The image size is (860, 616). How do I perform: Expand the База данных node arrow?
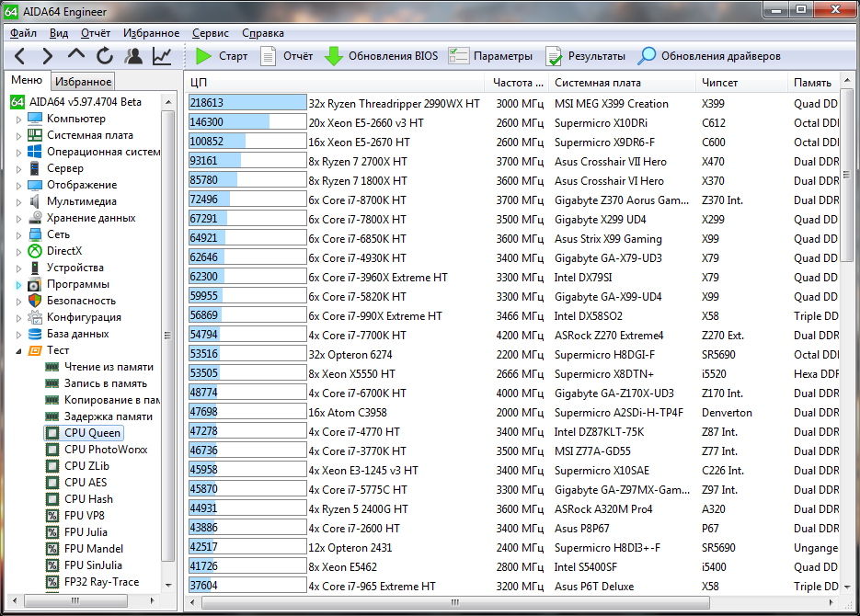(18, 334)
